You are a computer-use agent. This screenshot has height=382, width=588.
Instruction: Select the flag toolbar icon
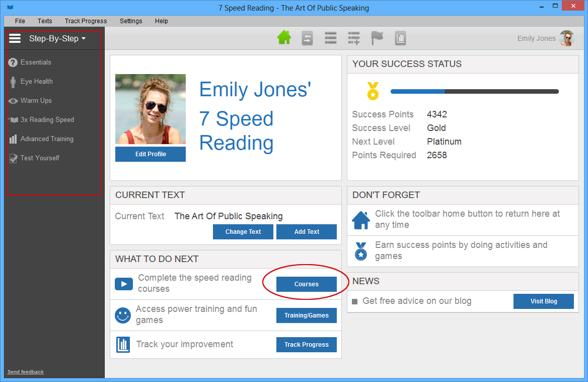(x=377, y=38)
